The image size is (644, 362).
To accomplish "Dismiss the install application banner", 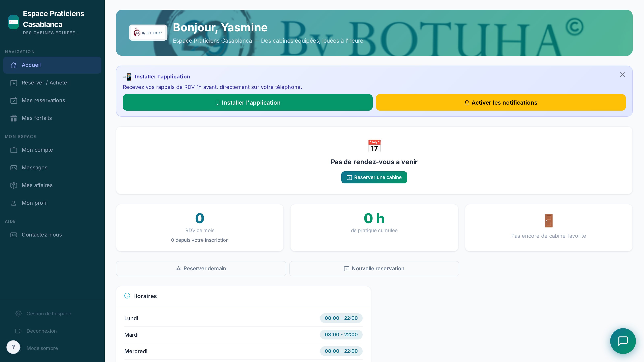I will tap(622, 75).
